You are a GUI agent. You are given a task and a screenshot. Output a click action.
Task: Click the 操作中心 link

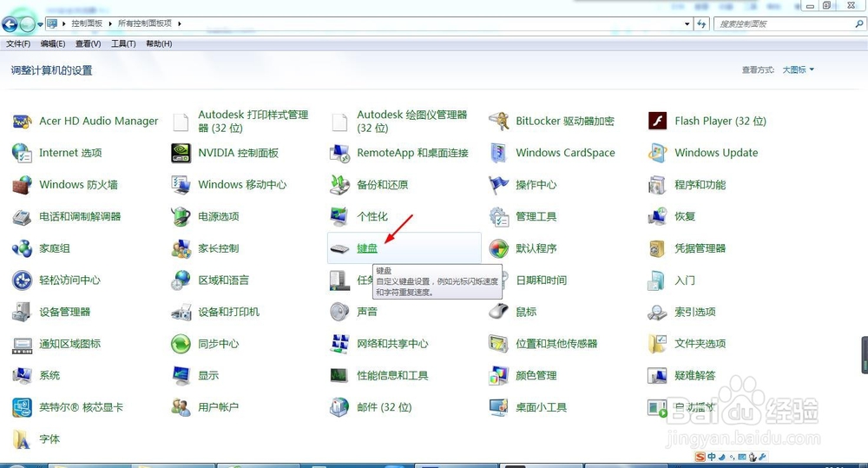[536, 185]
